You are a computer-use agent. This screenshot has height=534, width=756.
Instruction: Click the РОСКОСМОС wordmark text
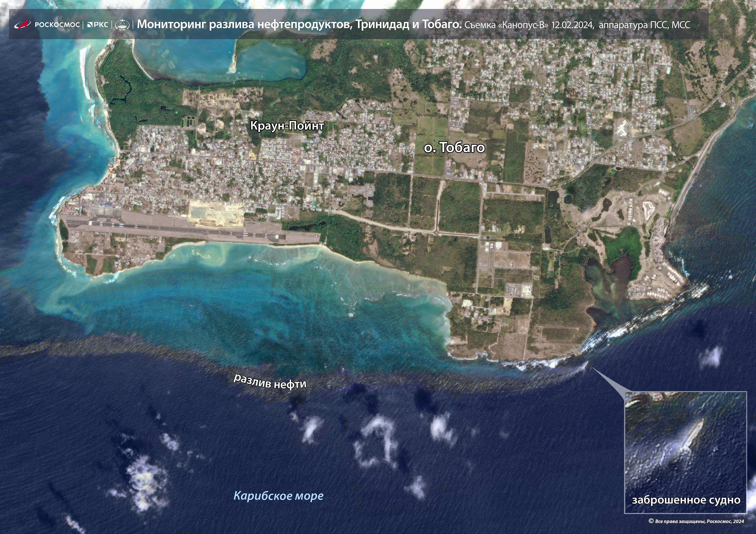pos(57,25)
